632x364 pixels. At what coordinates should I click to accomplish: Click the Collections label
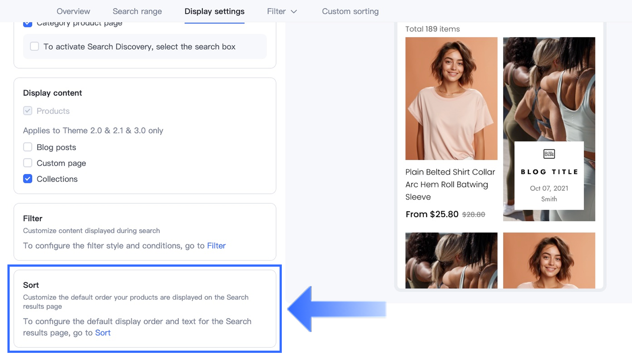pos(57,179)
